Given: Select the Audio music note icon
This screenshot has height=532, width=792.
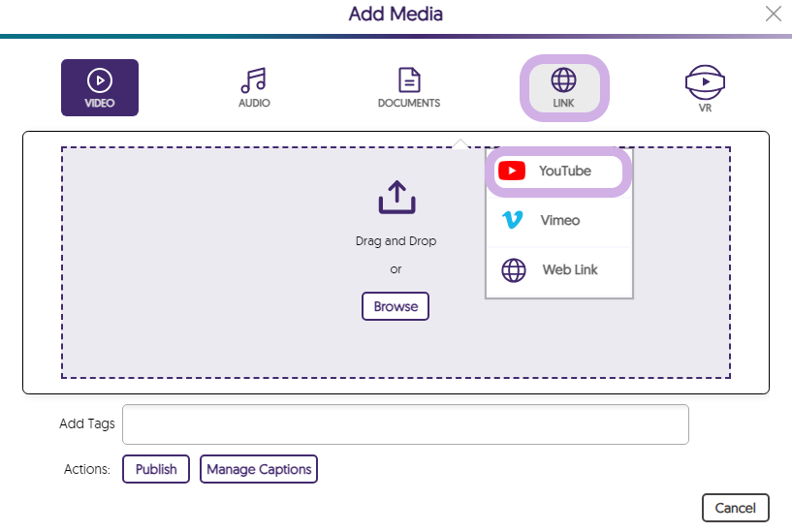Looking at the screenshot, I should (254, 79).
